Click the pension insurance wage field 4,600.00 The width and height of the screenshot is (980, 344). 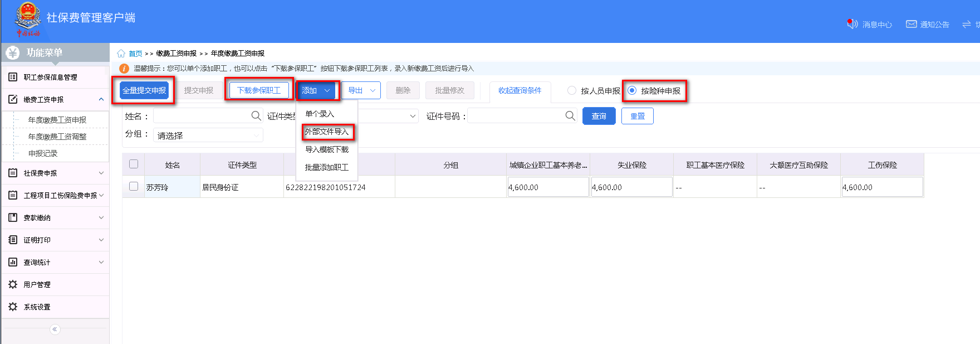click(x=548, y=187)
